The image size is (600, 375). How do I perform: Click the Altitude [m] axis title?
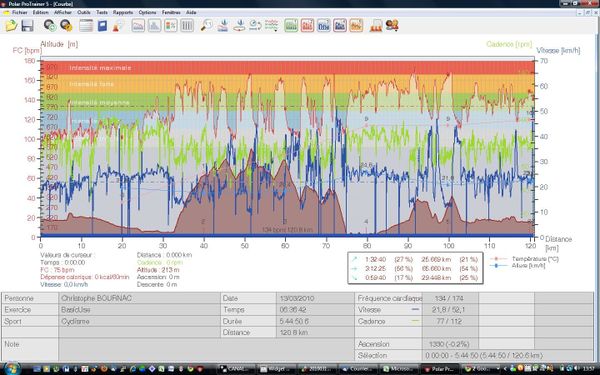point(59,44)
